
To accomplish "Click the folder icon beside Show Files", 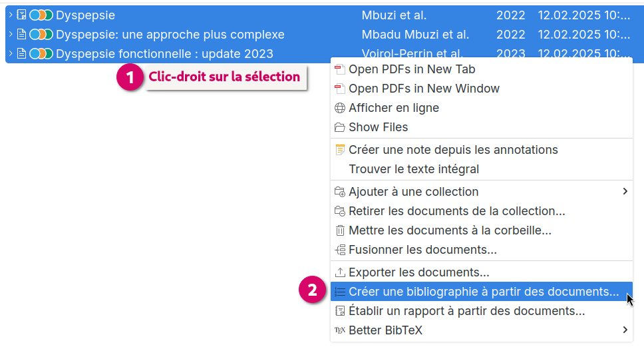I will tap(340, 127).
